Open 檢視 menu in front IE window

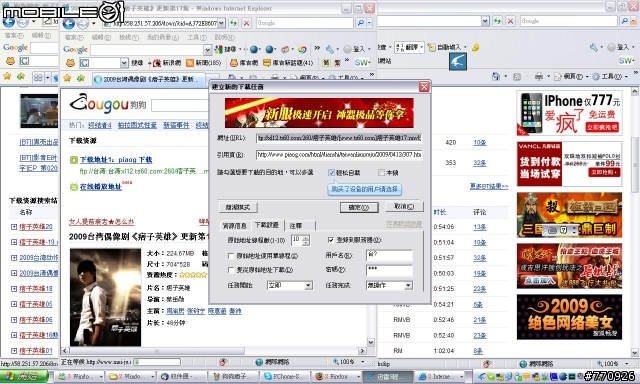pyautogui.click(x=129, y=37)
